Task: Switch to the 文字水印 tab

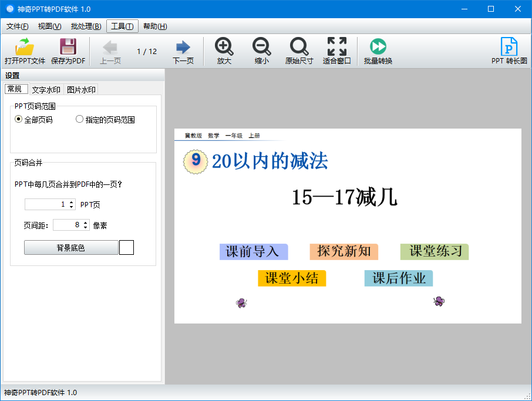Action: (x=46, y=89)
